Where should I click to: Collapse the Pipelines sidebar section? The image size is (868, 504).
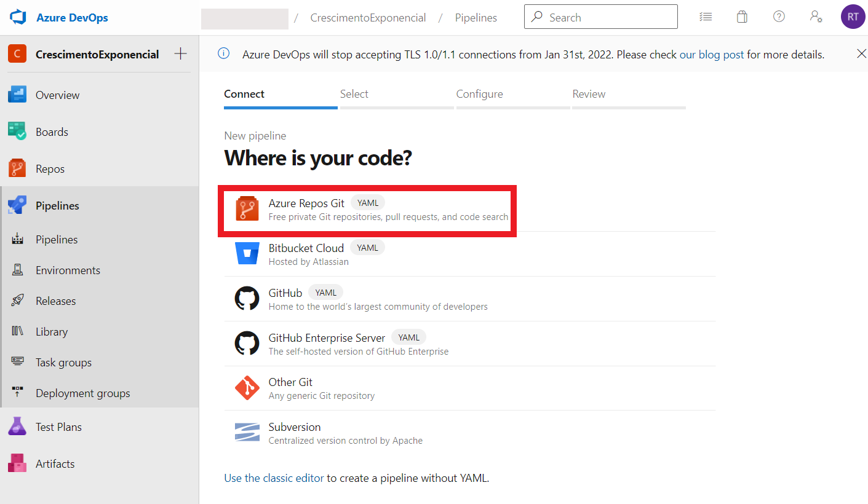tap(100, 205)
